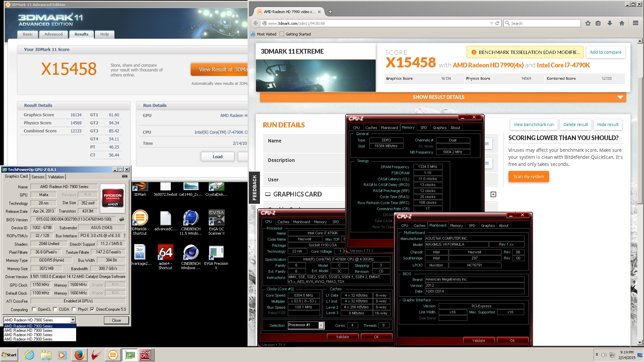The height and width of the screenshot is (362, 644).
Task: Launch CINEBENCH 11.5 Windows desktop icon
Action: tap(191, 222)
